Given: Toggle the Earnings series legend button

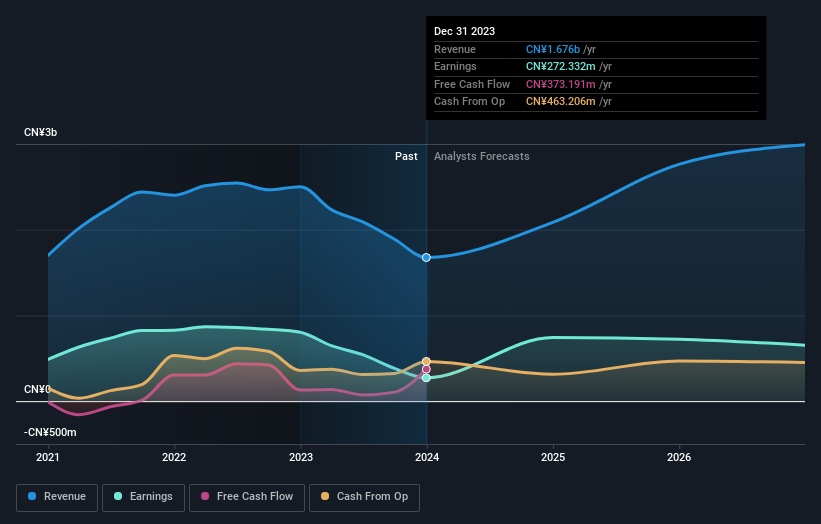Looking at the screenshot, I should [x=143, y=497].
